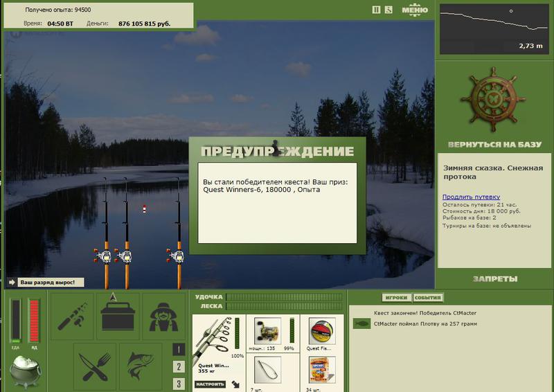The width and height of the screenshot is (554, 392).
Task: Select the Quest Win... rod image
Action: (x=213, y=339)
